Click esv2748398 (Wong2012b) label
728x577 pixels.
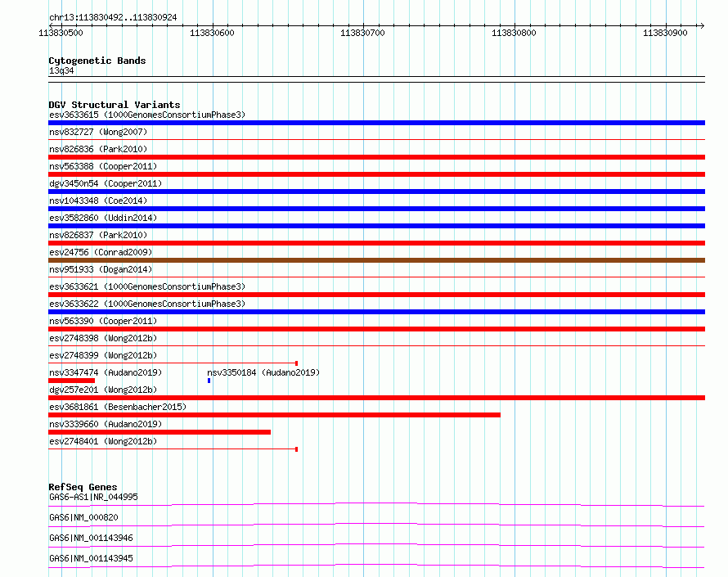pyautogui.click(x=103, y=338)
